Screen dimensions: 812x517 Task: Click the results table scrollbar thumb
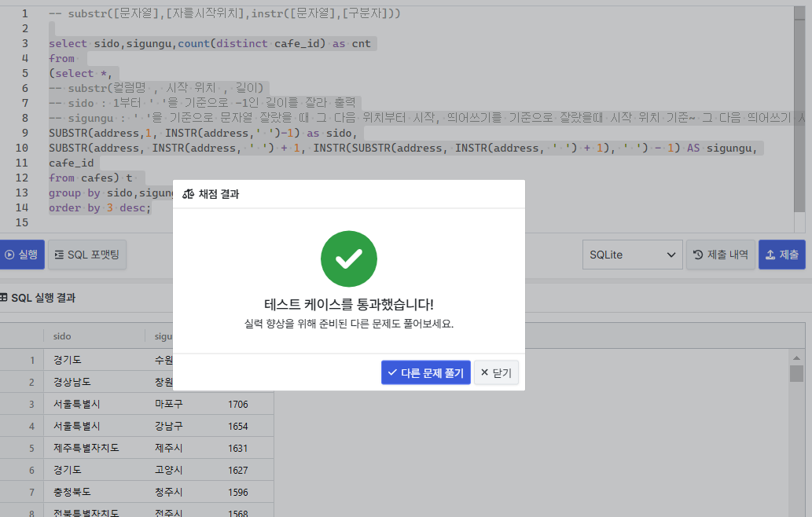796,374
